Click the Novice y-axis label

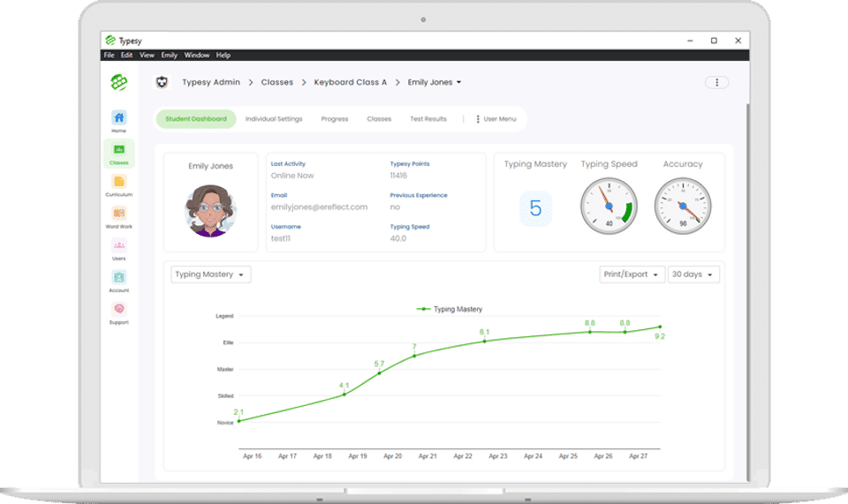(x=225, y=423)
